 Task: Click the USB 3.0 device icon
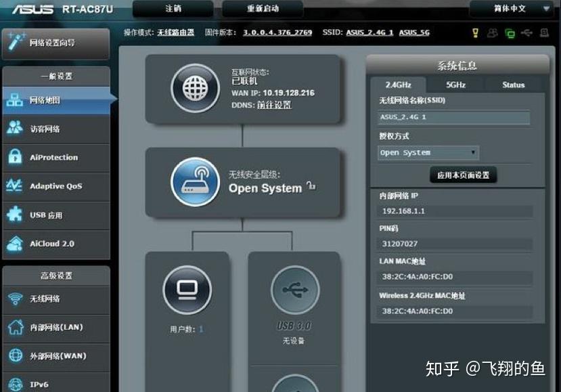pyautogui.click(x=294, y=290)
